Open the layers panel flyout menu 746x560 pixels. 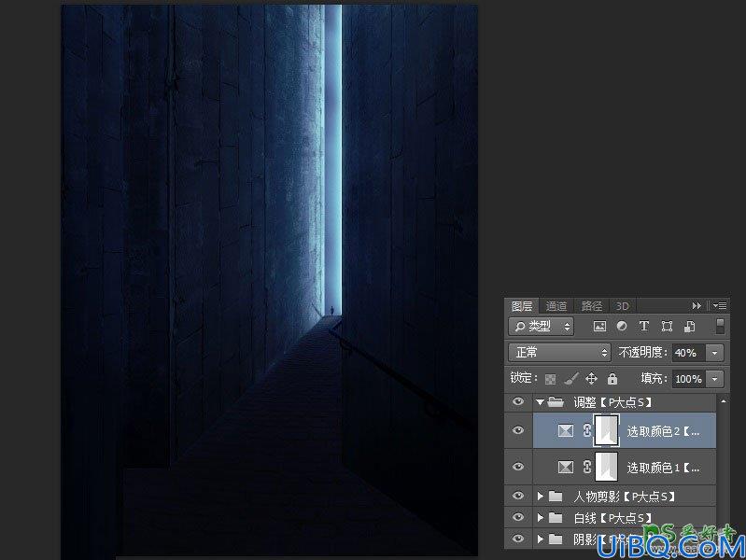(x=719, y=306)
